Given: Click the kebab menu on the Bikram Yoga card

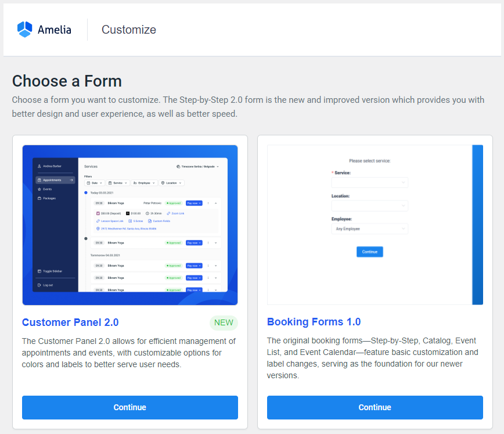Looking at the screenshot, I should [208, 203].
